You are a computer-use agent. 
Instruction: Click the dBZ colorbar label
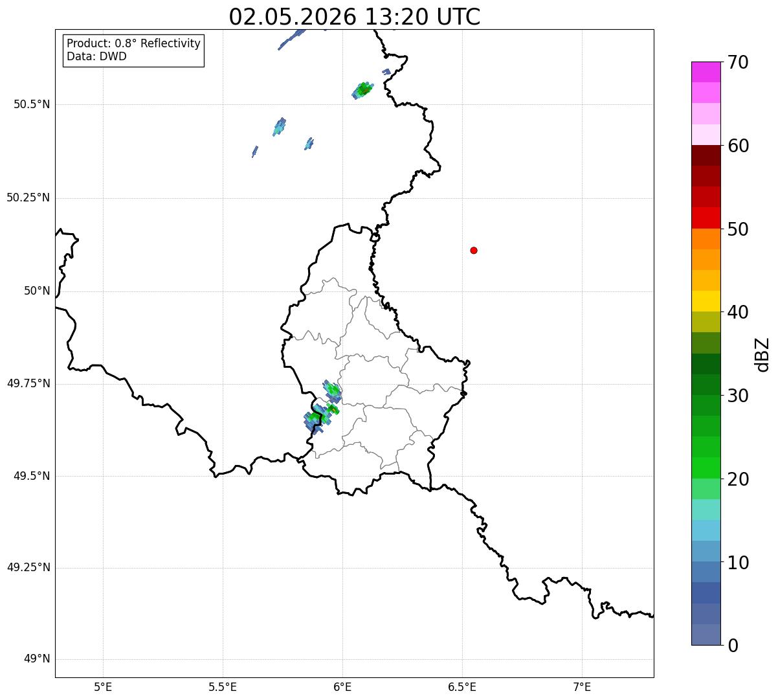[762, 354]
